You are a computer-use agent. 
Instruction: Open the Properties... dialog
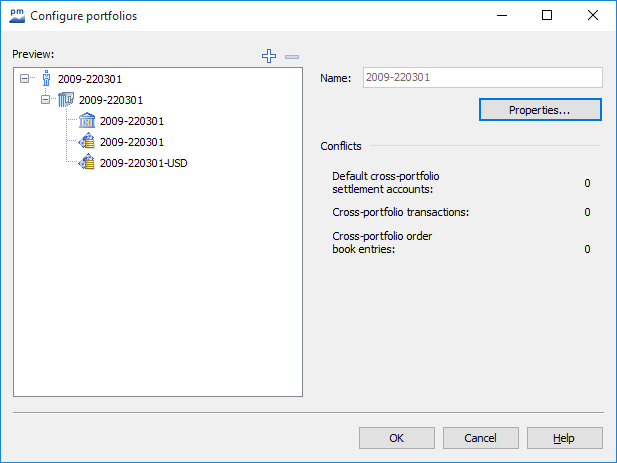tap(540, 110)
